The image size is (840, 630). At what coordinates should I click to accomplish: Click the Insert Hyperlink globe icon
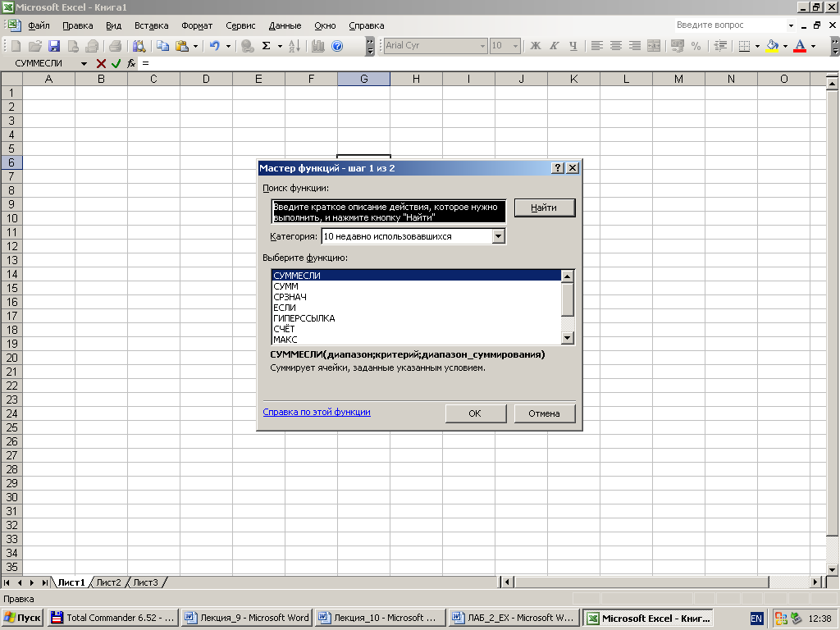(247, 46)
